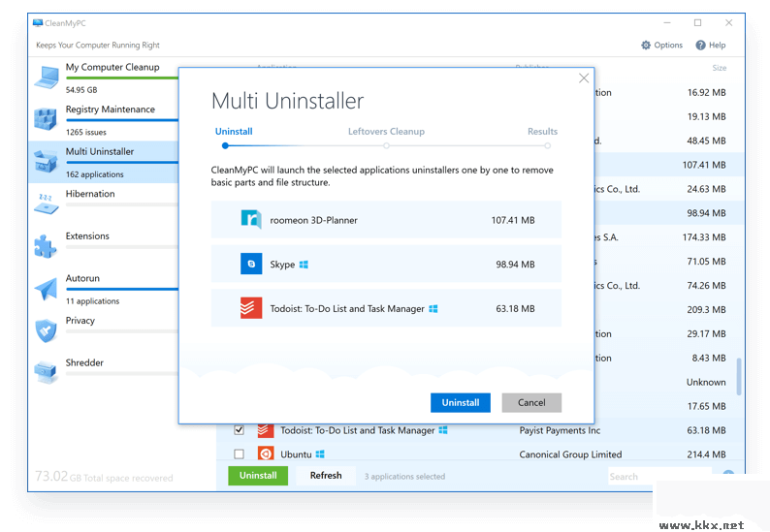The image size is (770, 532).
Task: Open Registry Maintenance sidebar section
Action: 104,120
